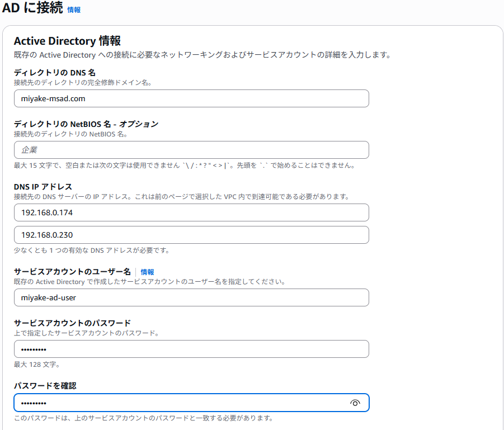Open 情報 link next to サービスアカウントのユーザー名
The height and width of the screenshot is (430, 504).
(x=147, y=272)
